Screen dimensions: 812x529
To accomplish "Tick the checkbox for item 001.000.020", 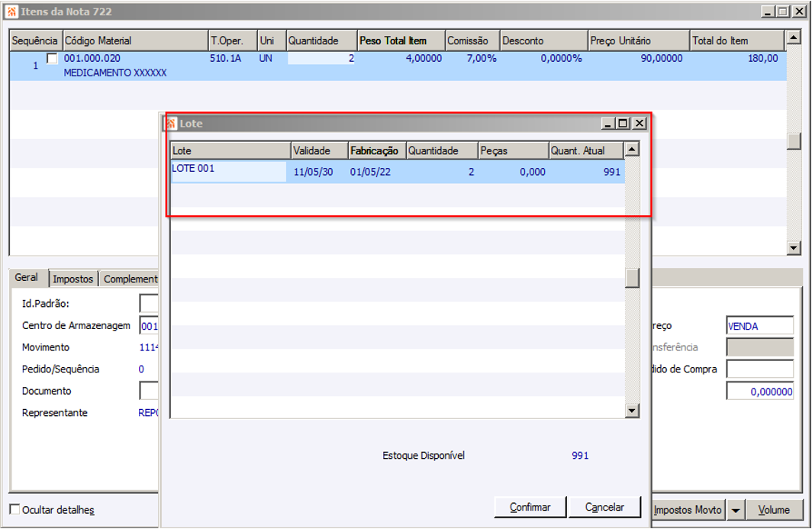I will click(x=52, y=59).
